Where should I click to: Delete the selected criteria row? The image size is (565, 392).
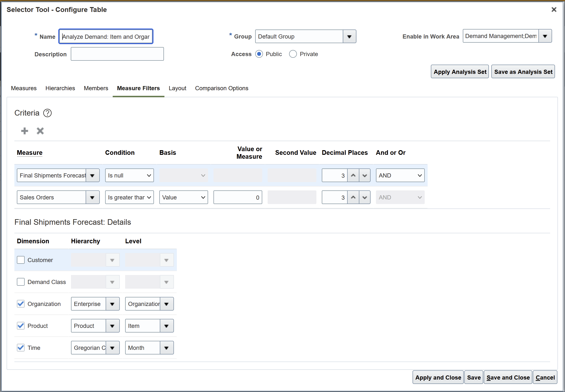coord(40,131)
